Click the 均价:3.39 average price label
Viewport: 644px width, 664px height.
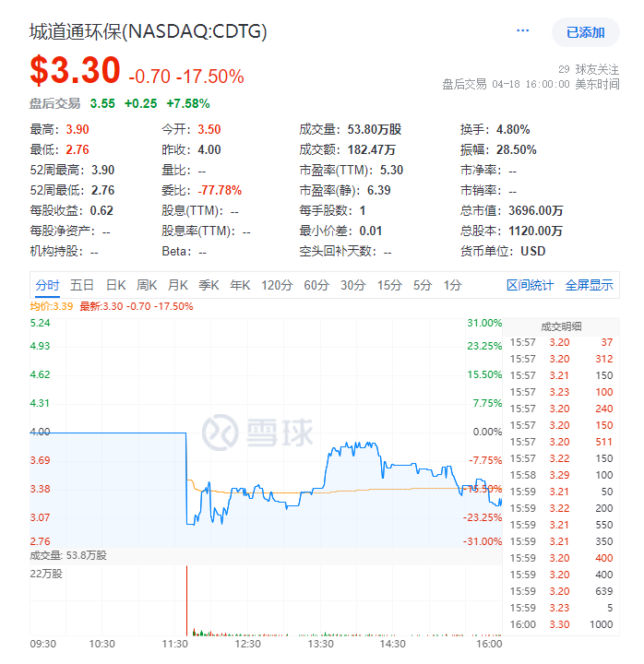(x=52, y=306)
